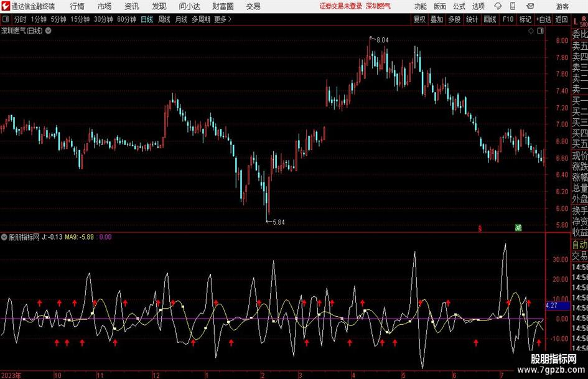This screenshot has width=588, height=379.
Task: Click the mobile phone icon
Action: point(513,6)
